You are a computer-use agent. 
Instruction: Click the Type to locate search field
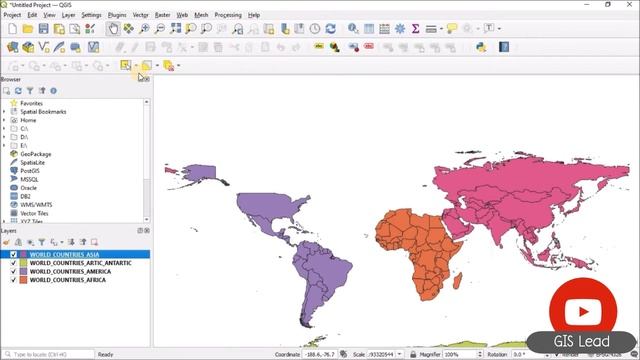pyautogui.click(x=48, y=354)
